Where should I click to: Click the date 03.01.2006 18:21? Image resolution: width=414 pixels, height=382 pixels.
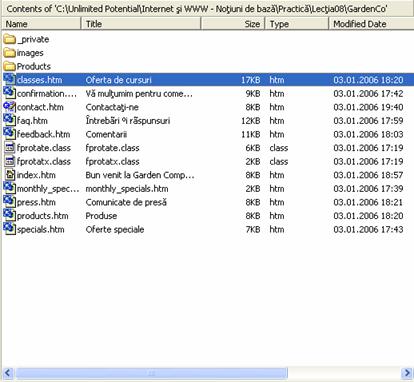click(368, 203)
